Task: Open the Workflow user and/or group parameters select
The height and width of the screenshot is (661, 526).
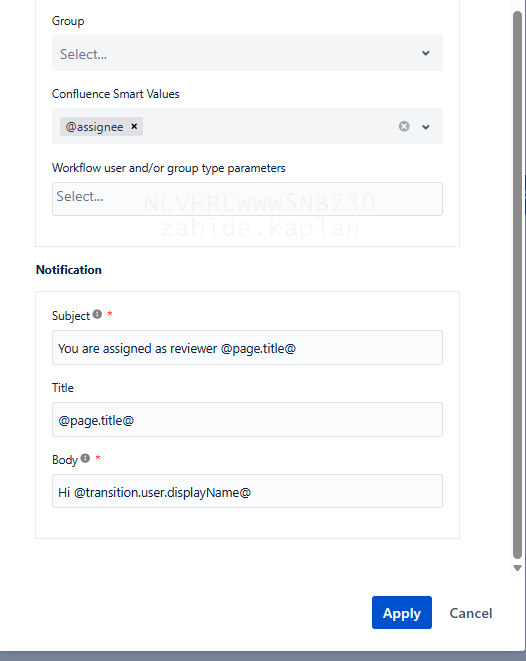Action: (x=247, y=199)
